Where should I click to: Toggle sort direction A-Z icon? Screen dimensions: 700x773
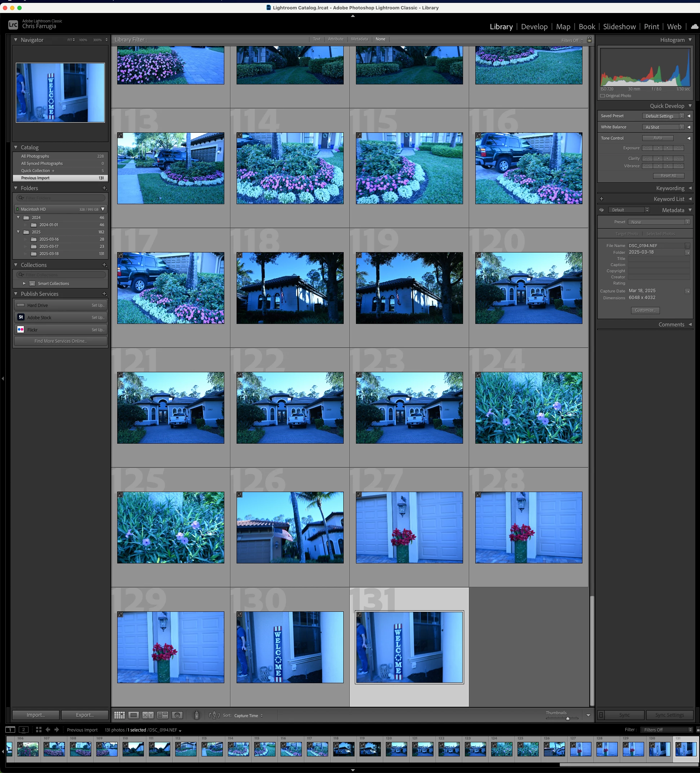point(214,715)
